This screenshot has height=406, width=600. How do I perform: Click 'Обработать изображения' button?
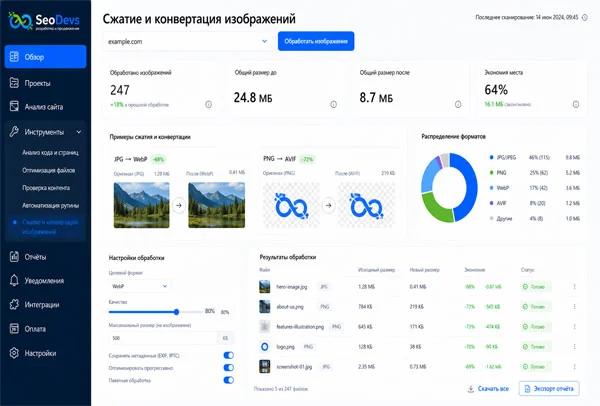316,41
